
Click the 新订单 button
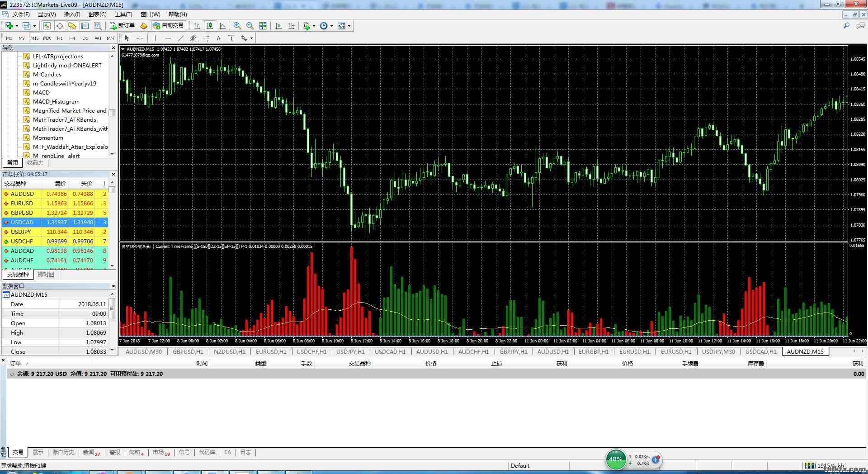tap(122, 26)
